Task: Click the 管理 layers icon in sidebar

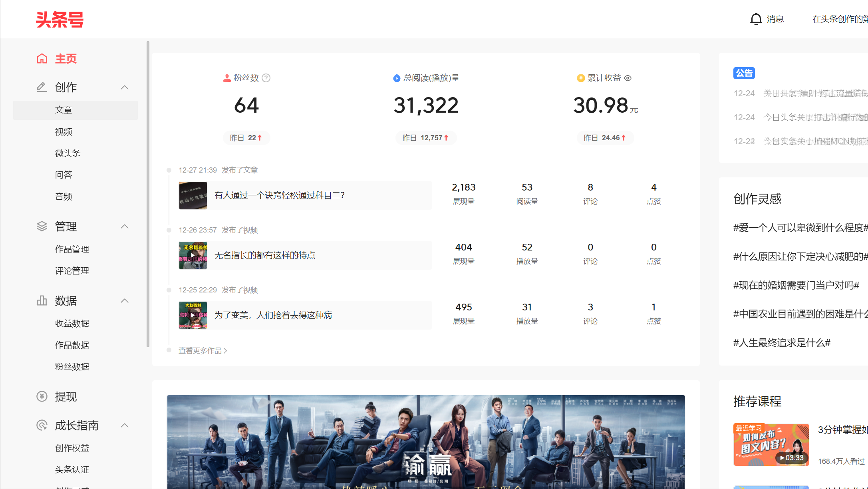Action: [x=41, y=226]
